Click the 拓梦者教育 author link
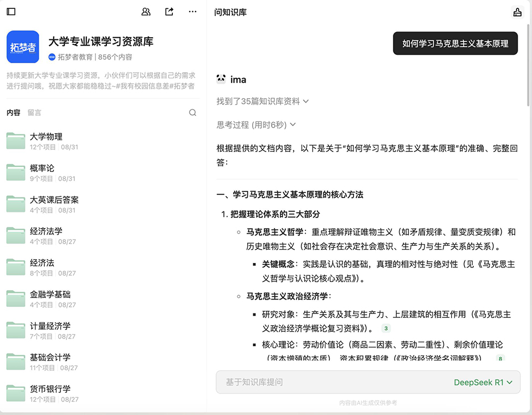 (75, 57)
